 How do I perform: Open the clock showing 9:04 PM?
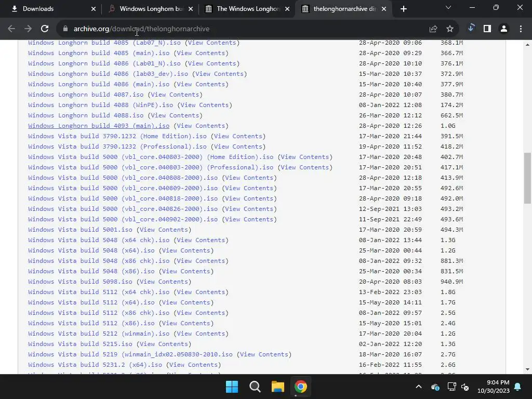(x=494, y=387)
